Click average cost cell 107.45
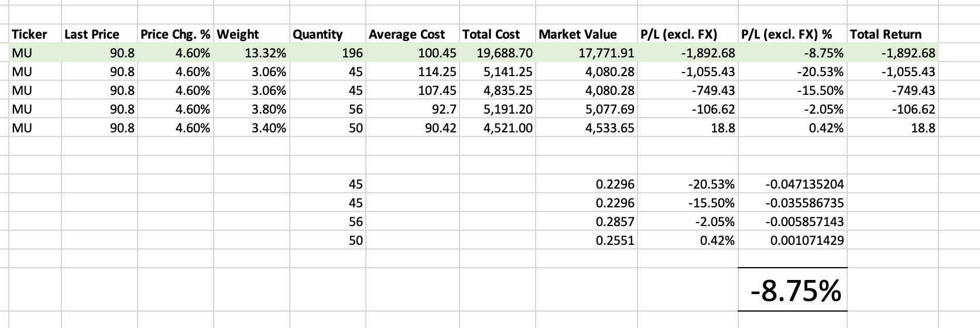This screenshot has height=328, width=980. tap(413, 91)
